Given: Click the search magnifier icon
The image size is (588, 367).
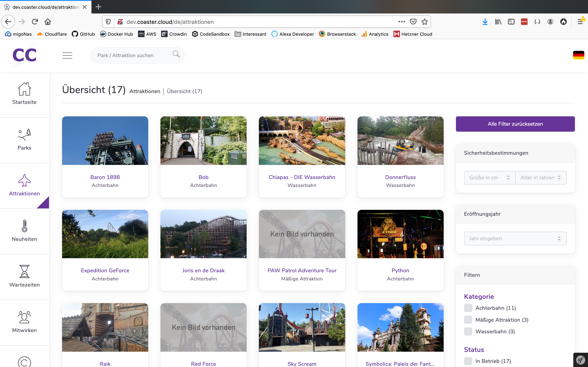Looking at the screenshot, I should point(176,54).
